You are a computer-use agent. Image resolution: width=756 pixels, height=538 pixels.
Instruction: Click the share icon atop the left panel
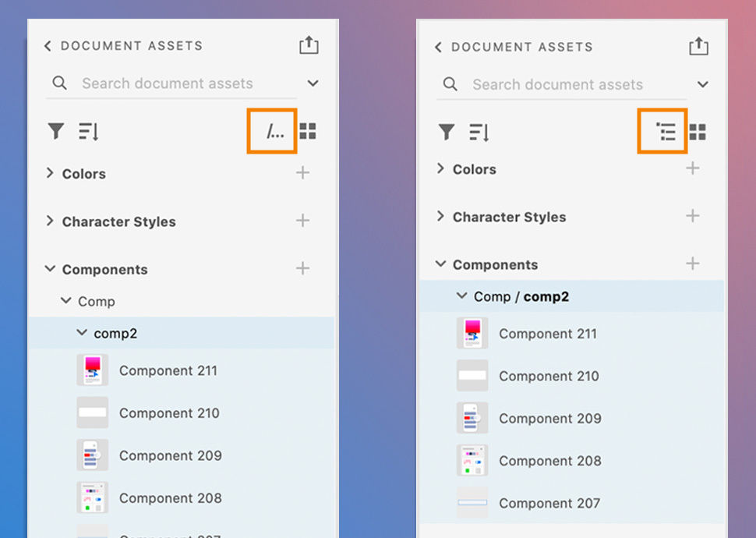point(309,45)
